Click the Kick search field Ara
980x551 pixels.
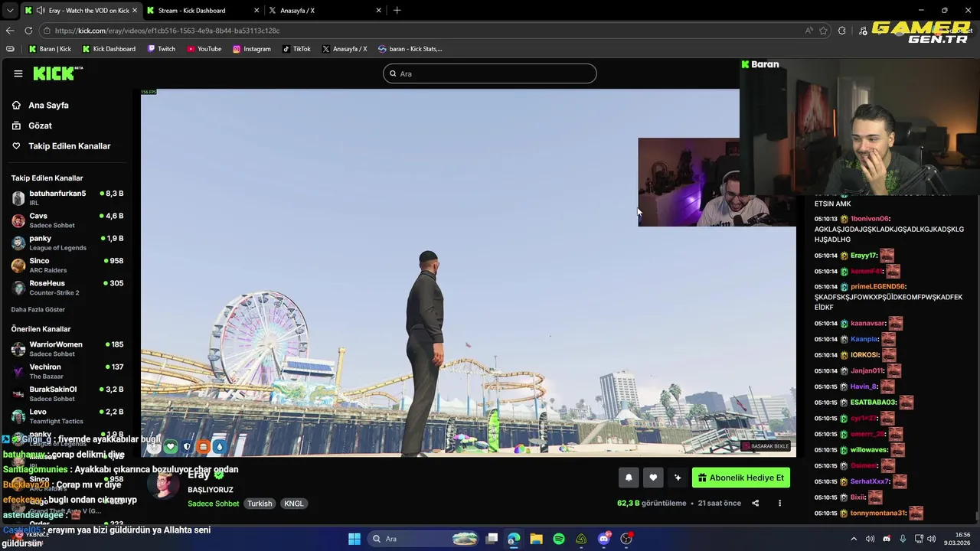[490, 73]
